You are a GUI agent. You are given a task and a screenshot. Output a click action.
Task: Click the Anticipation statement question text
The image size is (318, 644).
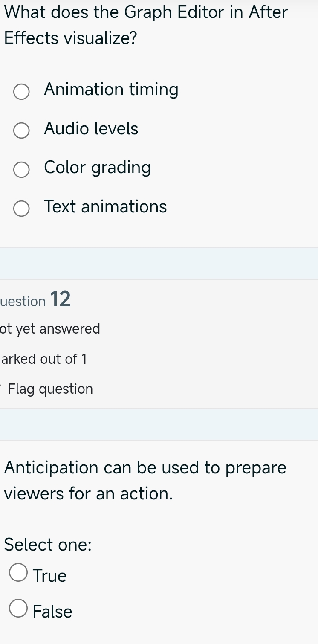click(x=145, y=480)
